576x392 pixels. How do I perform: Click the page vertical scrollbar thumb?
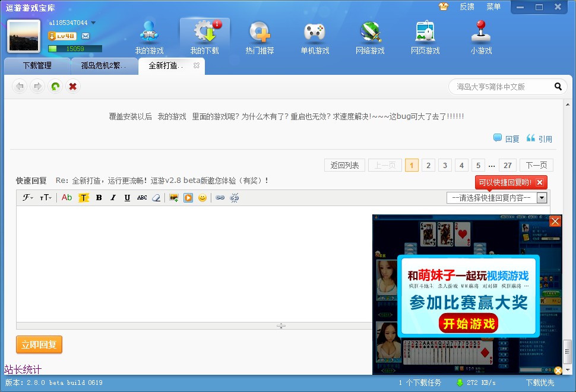[567, 352]
